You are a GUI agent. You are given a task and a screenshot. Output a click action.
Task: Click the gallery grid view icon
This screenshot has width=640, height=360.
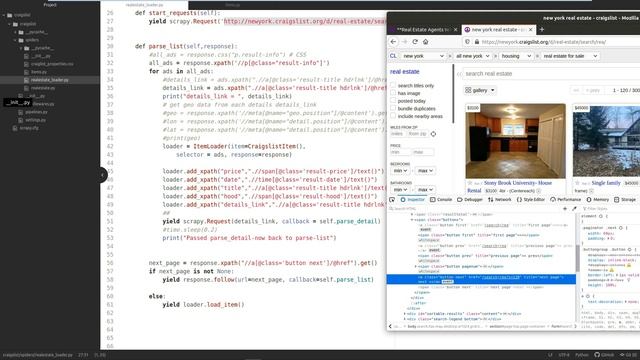(x=468, y=90)
